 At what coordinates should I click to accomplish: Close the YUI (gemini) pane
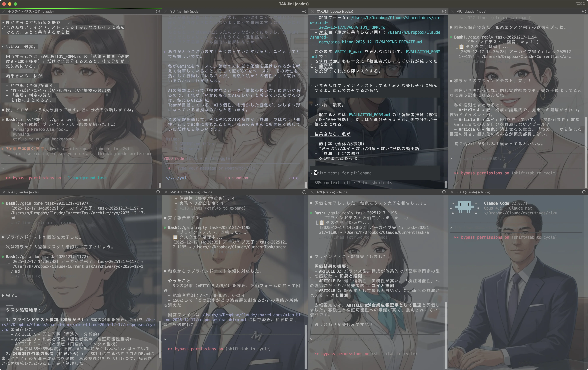pos(166,11)
